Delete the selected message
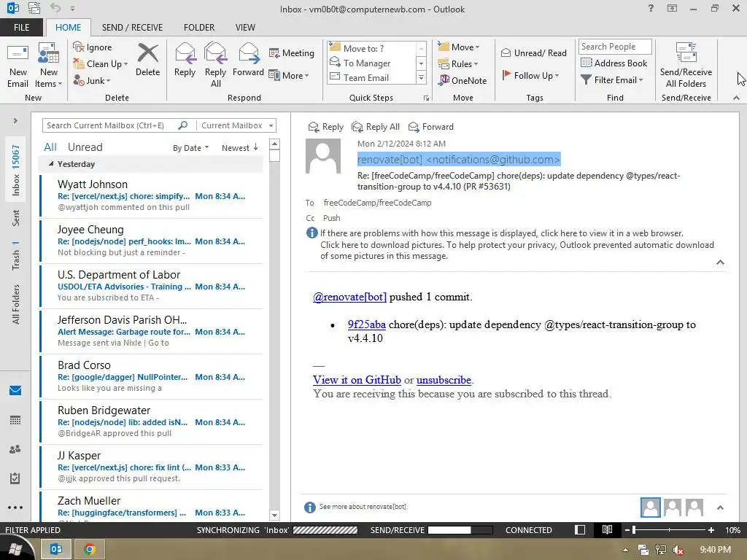 tap(147, 60)
